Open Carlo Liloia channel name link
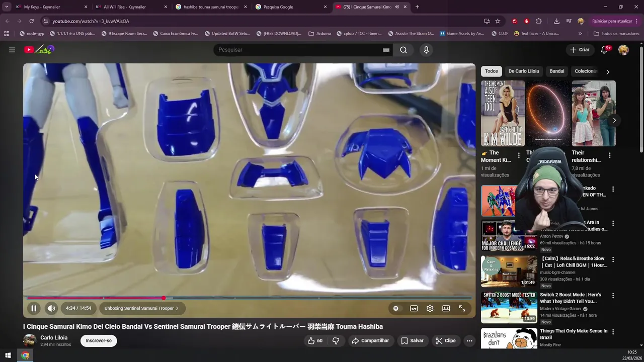The image size is (644, 362). (54, 338)
